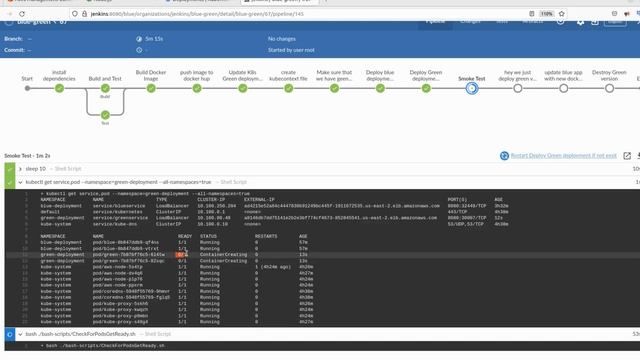Screen dimensions: 640x360
Task: Collapse the bash CheckForPodsGetReady.sh step
Action: click(20, 334)
